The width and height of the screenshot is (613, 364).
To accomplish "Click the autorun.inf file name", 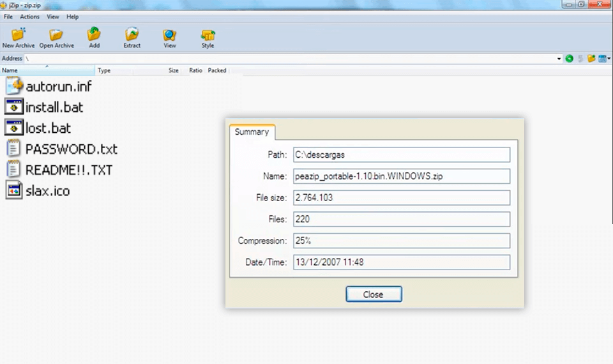I will 59,86.
